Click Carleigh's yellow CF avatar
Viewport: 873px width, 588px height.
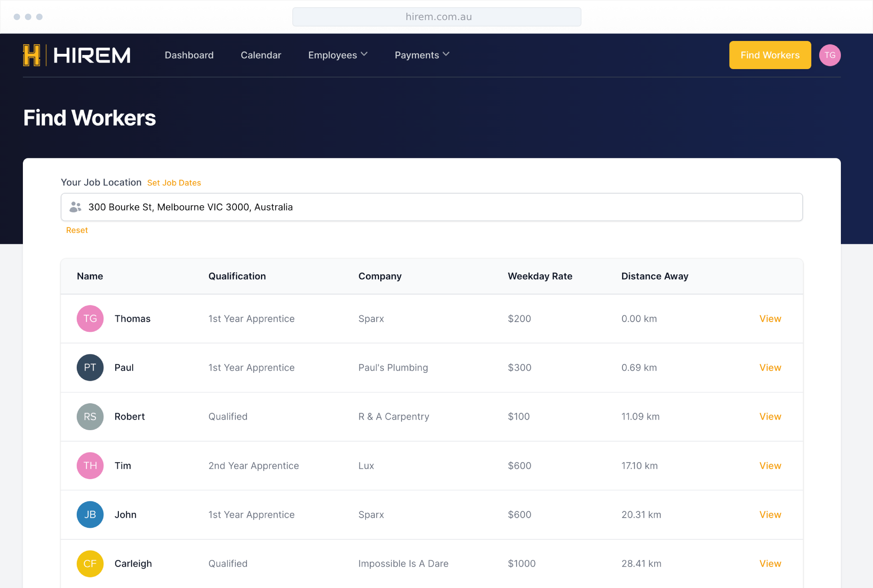90,563
